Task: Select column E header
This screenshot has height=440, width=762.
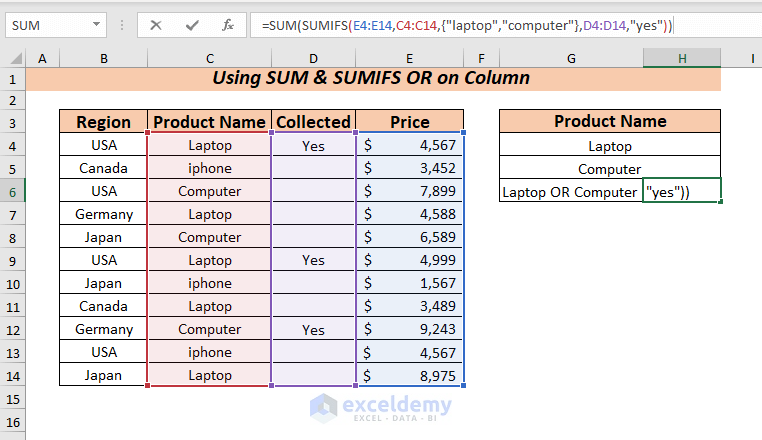Action: (x=410, y=59)
